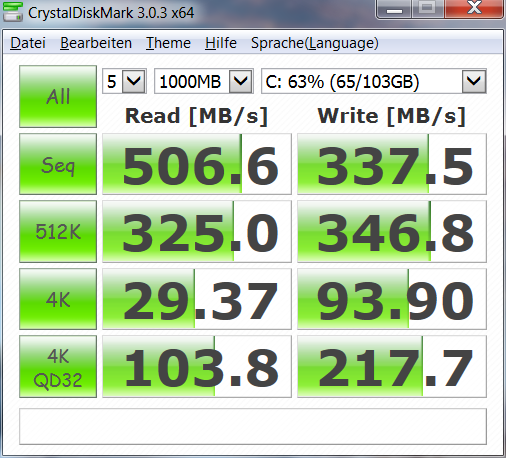Start the 4K QD32 benchmark test
Image resolution: width=506 pixels, height=458 pixels.
click(x=58, y=366)
